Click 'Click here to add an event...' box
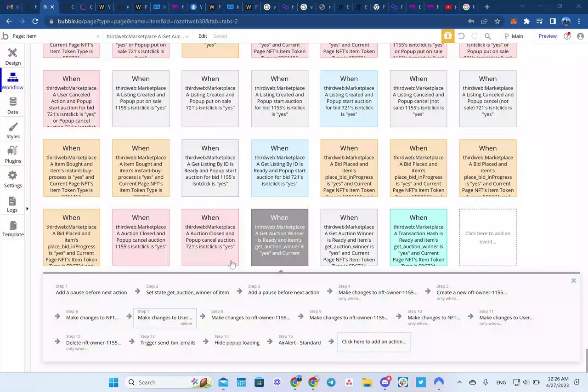 pyautogui.click(x=488, y=238)
